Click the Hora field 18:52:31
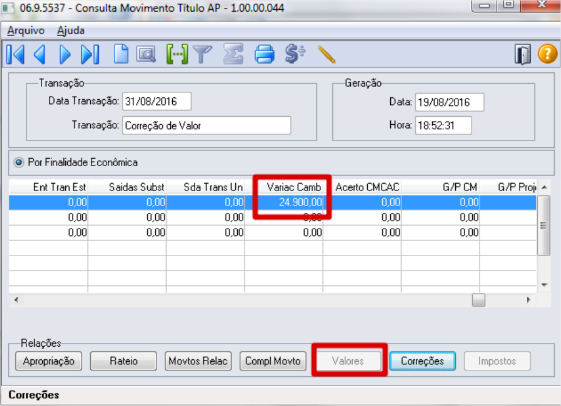This screenshot has height=406, width=561. [443, 125]
